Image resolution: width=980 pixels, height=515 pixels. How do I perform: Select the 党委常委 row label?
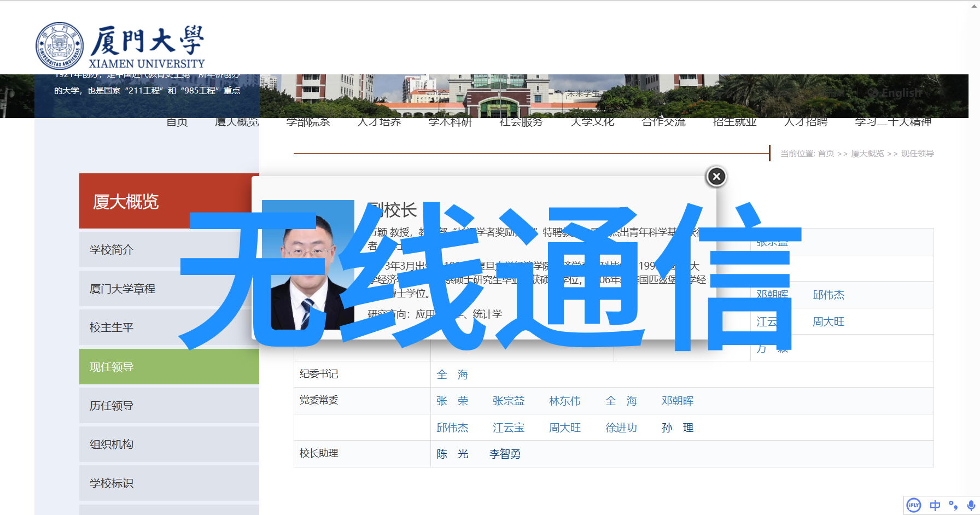click(319, 400)
